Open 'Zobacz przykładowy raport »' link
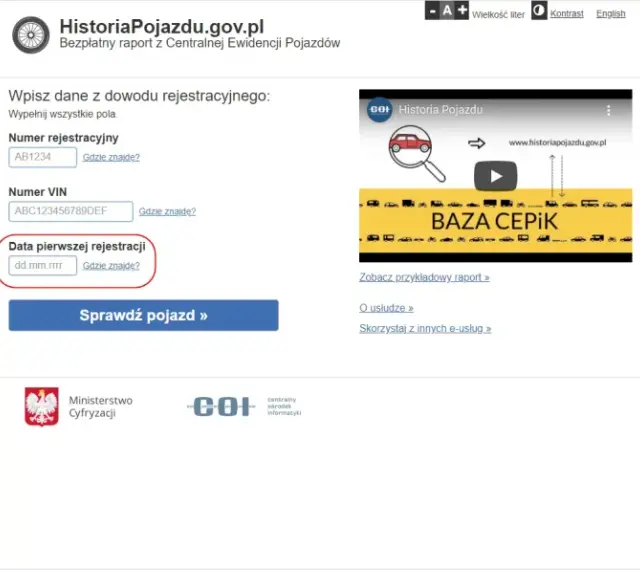Viewport: 640px width, 570px height. 424,277
